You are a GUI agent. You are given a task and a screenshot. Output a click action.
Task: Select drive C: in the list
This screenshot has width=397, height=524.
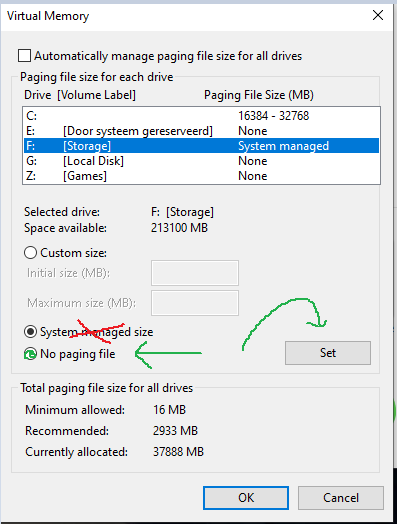click(x=202, y=116)
